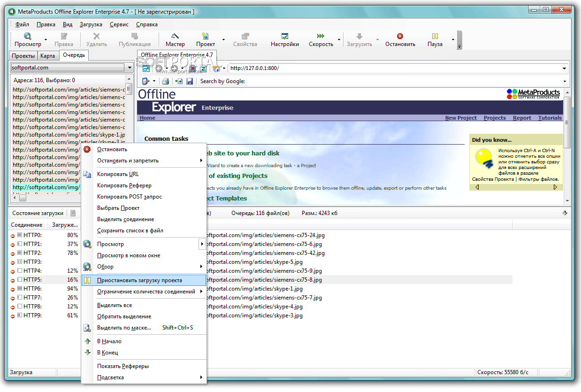Click the browser stop-loading icon
Screen dimensions: 581x392
(x=192, y=69)
